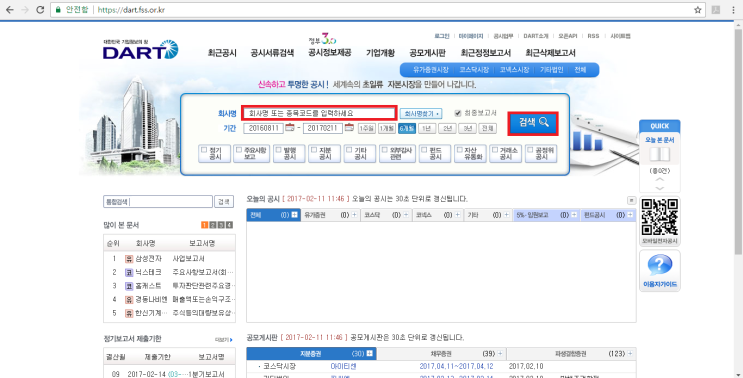Expand 파생결합증권 (123) with plus
This screenshot has width=743, height=378.
pos(630,354)
